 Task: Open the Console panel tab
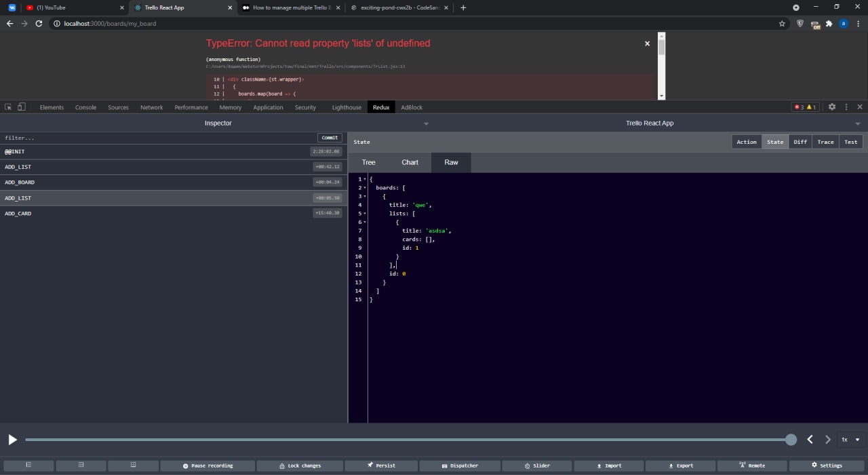85,107
